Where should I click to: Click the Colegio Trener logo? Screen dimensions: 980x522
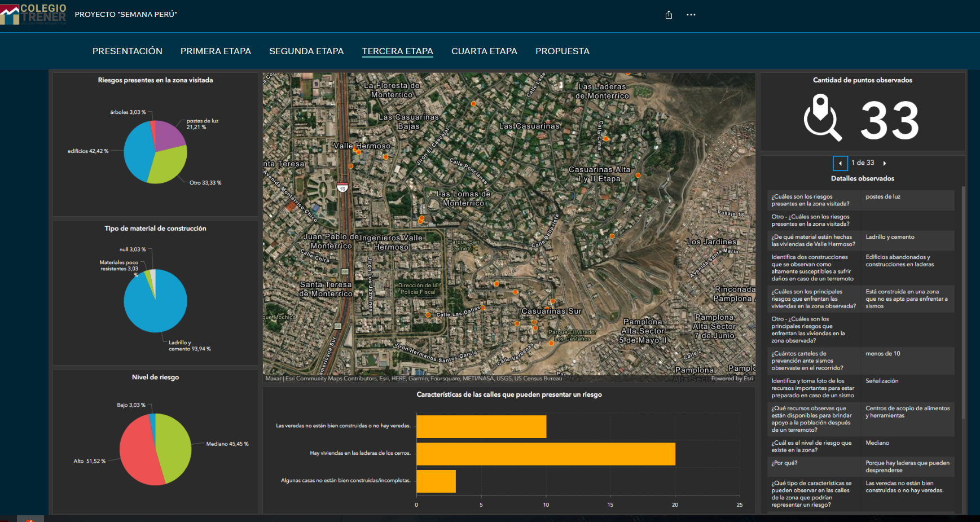pos(34,14)
